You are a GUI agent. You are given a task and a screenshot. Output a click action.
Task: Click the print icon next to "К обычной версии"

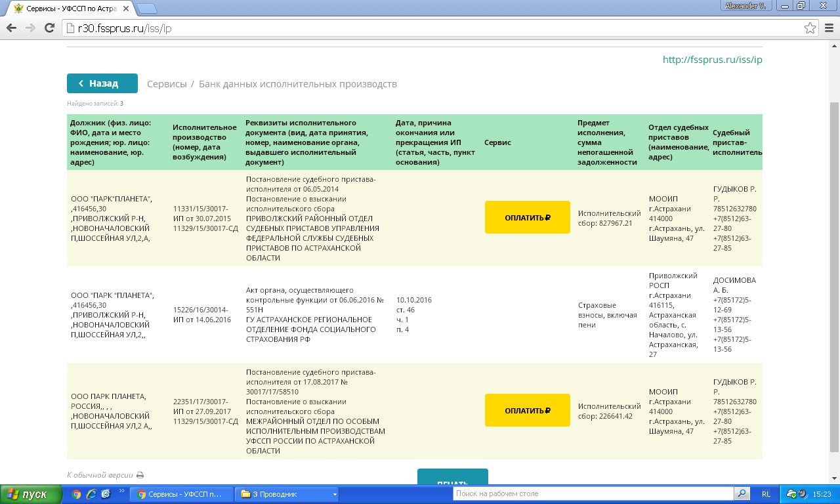[x=140, y=475]
